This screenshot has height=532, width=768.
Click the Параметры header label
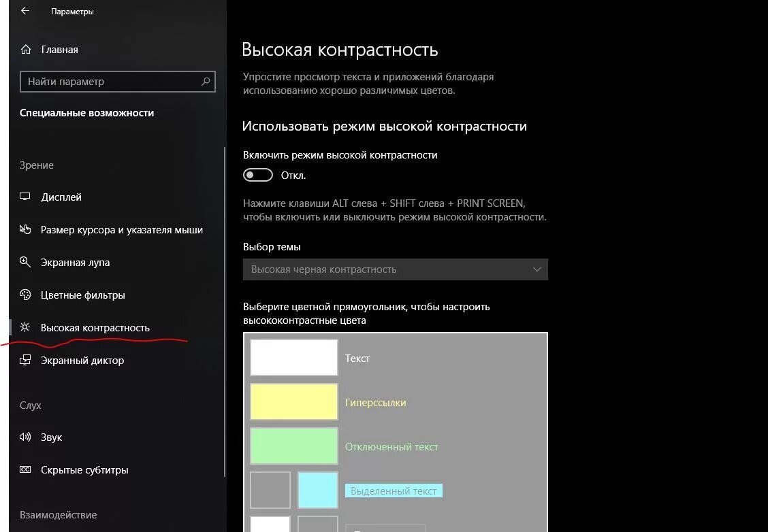pos(71,11)
